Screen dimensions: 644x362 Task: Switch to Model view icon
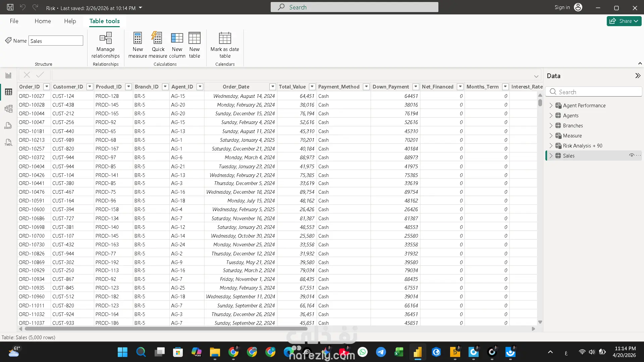coord(8,109)
